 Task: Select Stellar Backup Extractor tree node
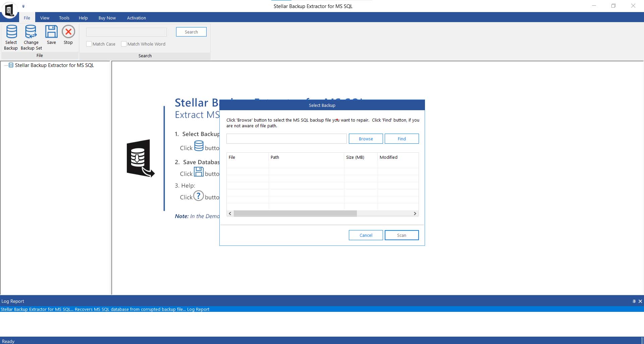(54, 65)
